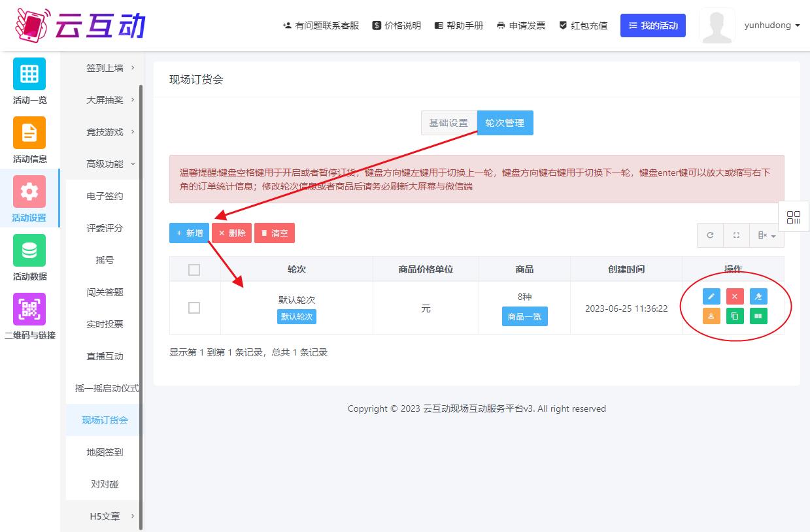Click the 我的活动 button

tap(653, 25)
